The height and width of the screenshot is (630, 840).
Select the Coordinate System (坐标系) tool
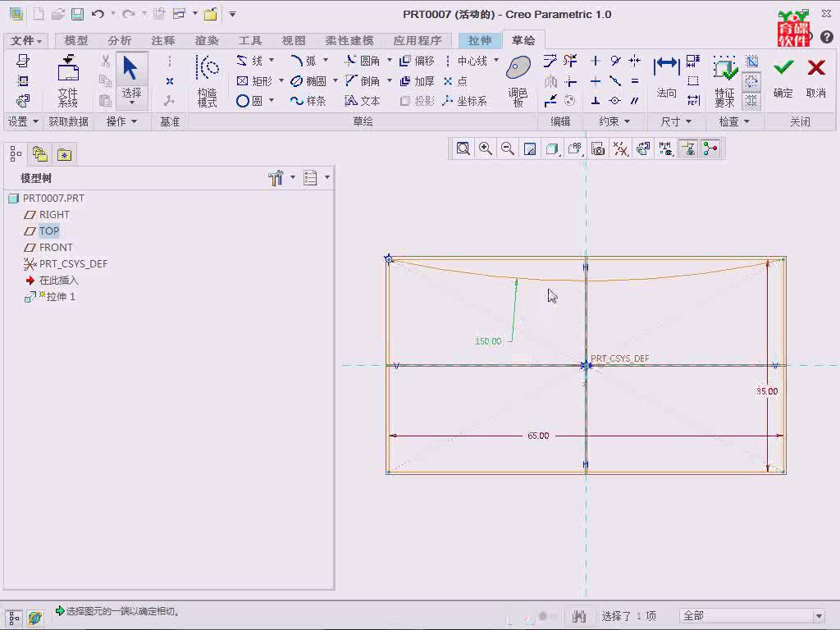pyautogui.click(x=465, y=101)
